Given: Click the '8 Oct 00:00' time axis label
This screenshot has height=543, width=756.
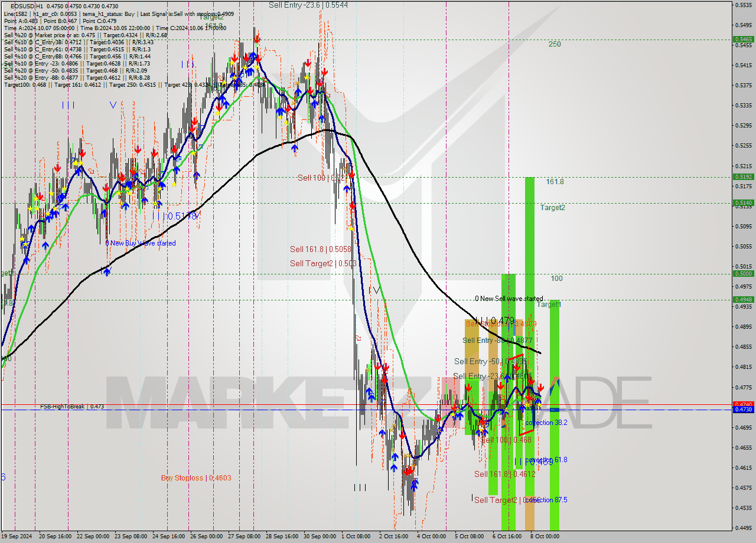Looking at the screenshot, I should pyautogui.click(x=545, y=537).
